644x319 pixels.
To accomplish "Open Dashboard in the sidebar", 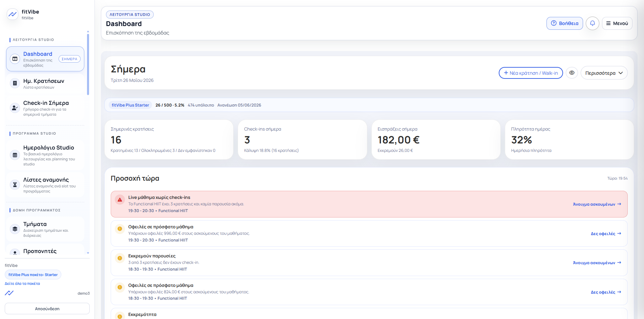I will tap(45, 59).
